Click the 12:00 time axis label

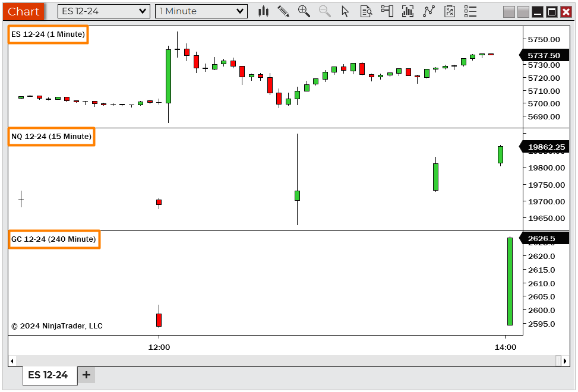pyautogui.click(x=159, y=347)
